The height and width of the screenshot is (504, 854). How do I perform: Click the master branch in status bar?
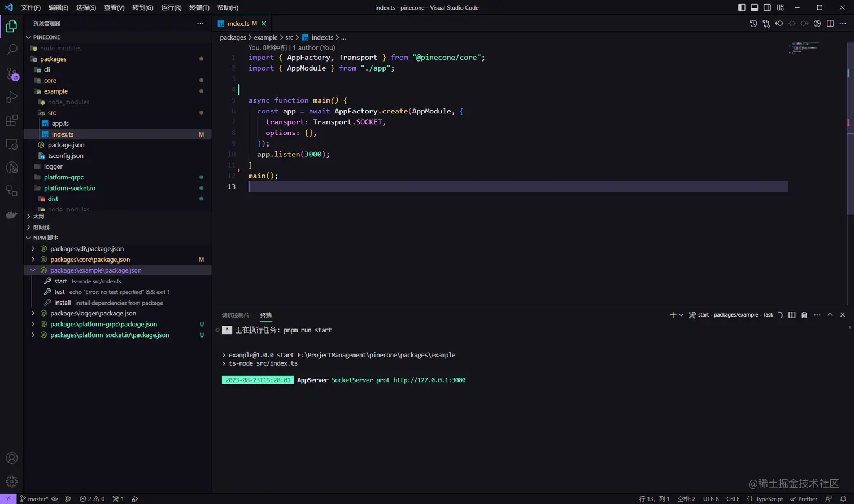34,499
